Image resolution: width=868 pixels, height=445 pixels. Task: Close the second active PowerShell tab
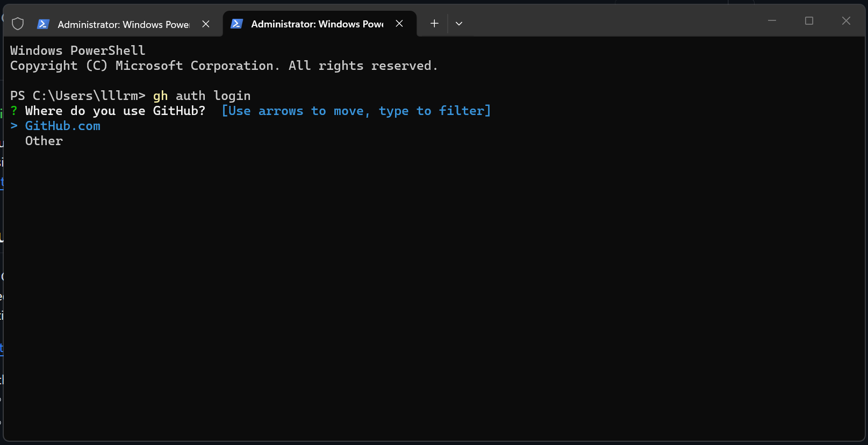pos(399,24)
